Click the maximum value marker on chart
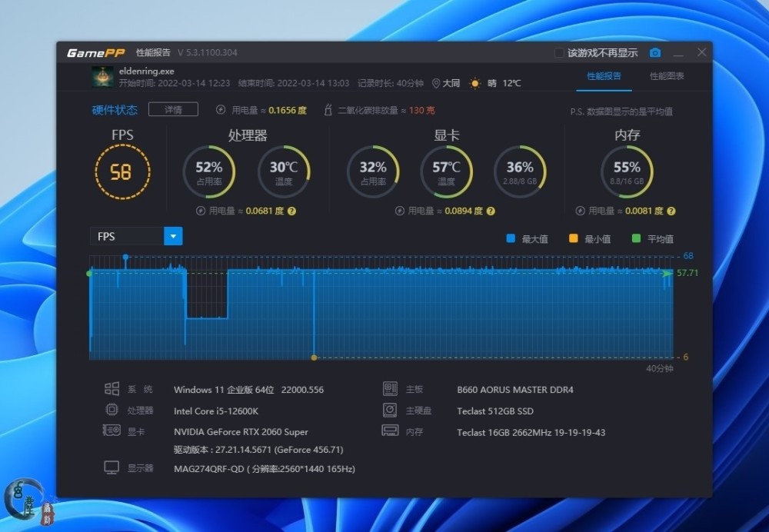The height and width of the screenshot is (532, 769). (x=125, y=257)
